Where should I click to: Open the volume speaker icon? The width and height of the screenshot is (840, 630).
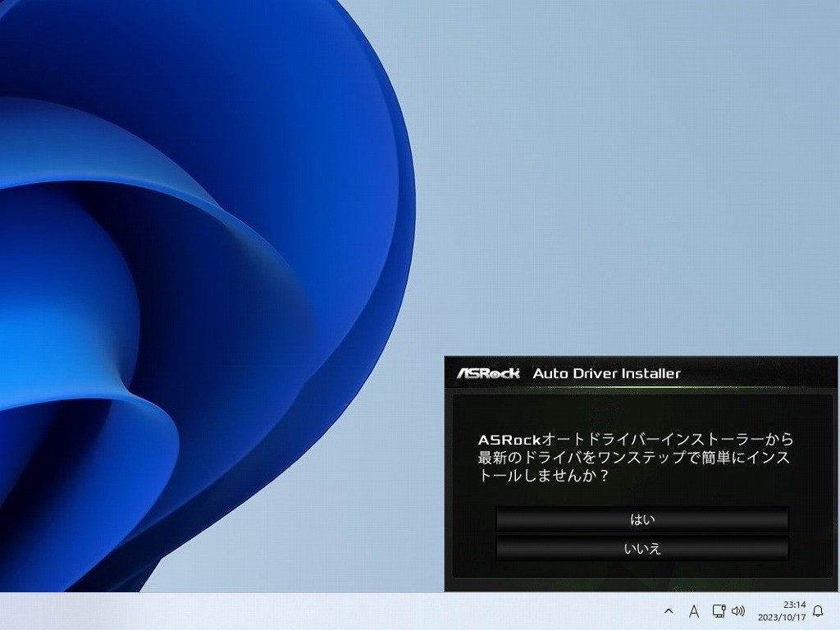point(738,611)
